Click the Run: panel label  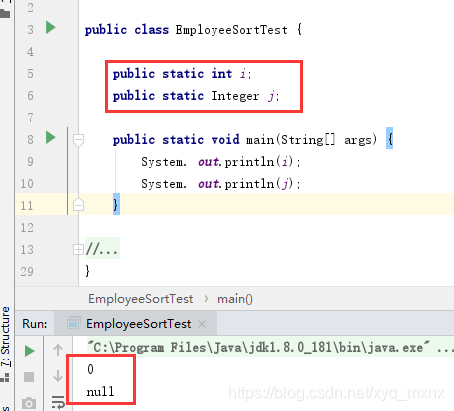(35, 324)
